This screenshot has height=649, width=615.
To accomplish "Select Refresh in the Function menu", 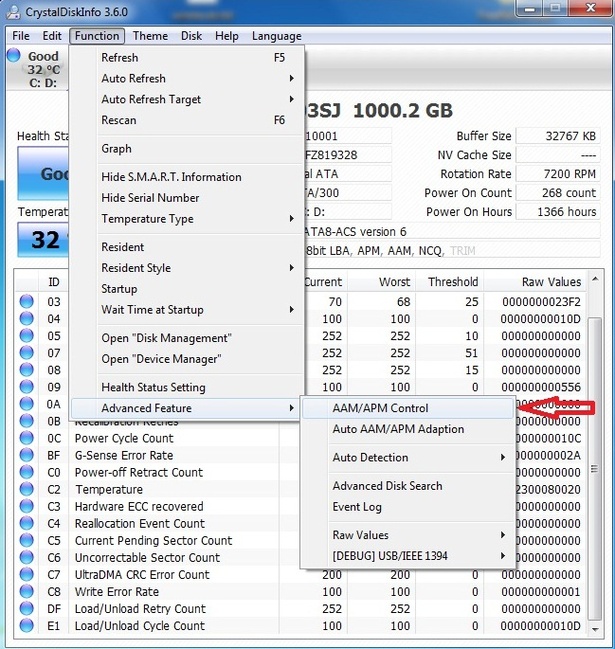I will [185, 58].
